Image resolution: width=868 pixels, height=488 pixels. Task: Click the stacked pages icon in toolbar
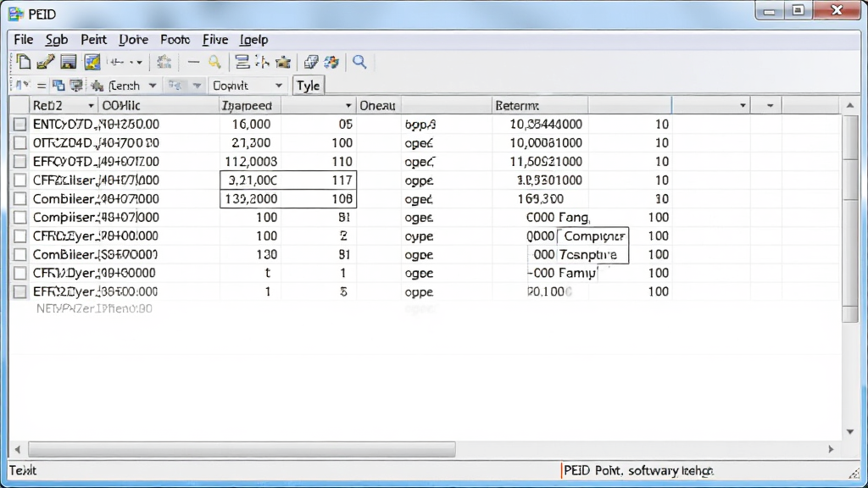(x=311, y=62)
